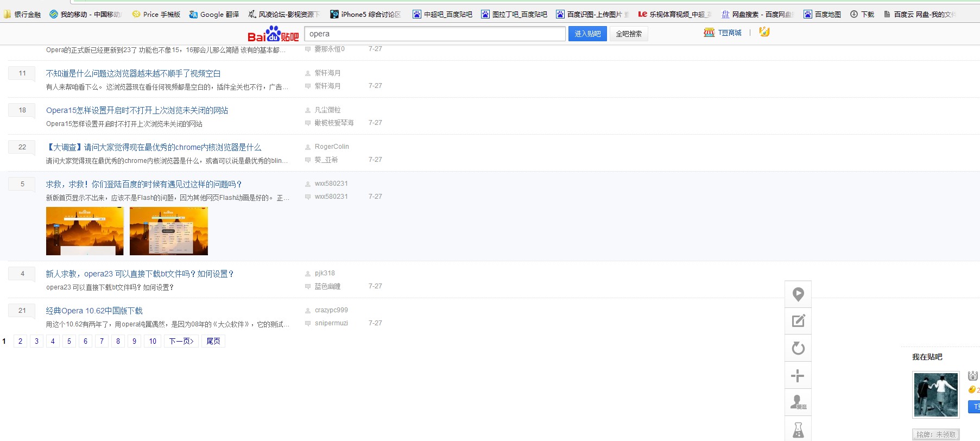Viewport: 980px width, 441px height.
Task: Open the 我的移动 - 中国移动 bookmark
Action: 86,15
